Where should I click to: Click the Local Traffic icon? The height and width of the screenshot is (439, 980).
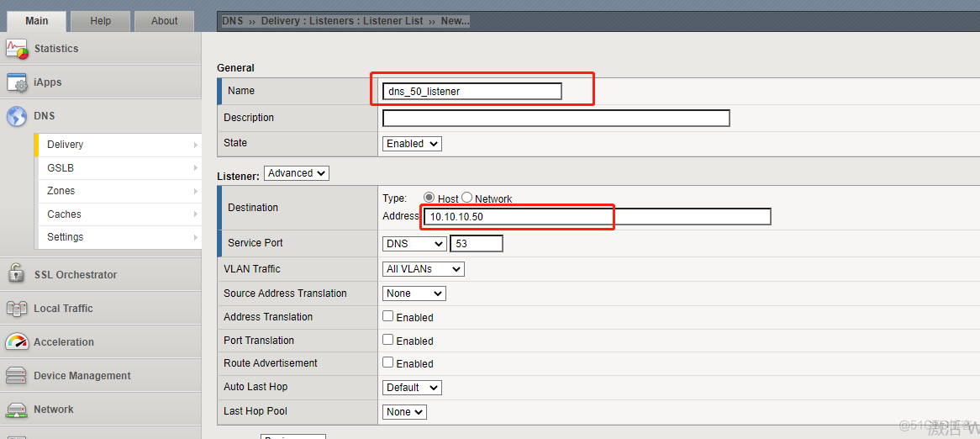point(17,309)
